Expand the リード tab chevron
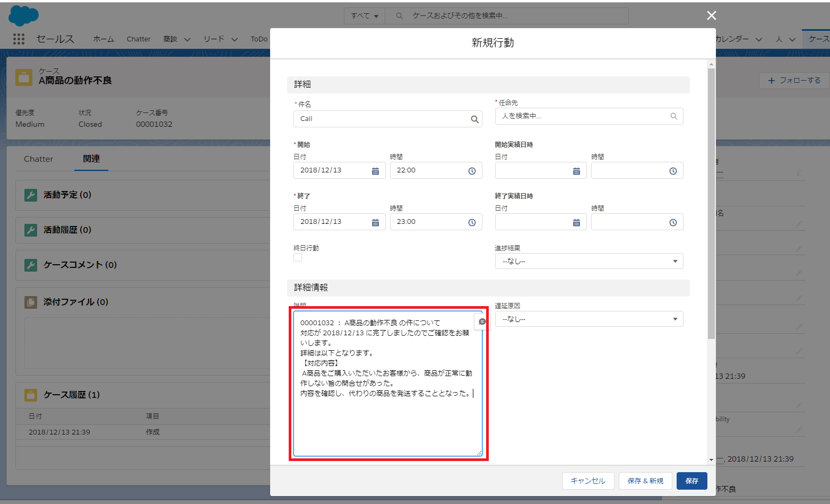830x504 pixels. (x=234, y=39)
